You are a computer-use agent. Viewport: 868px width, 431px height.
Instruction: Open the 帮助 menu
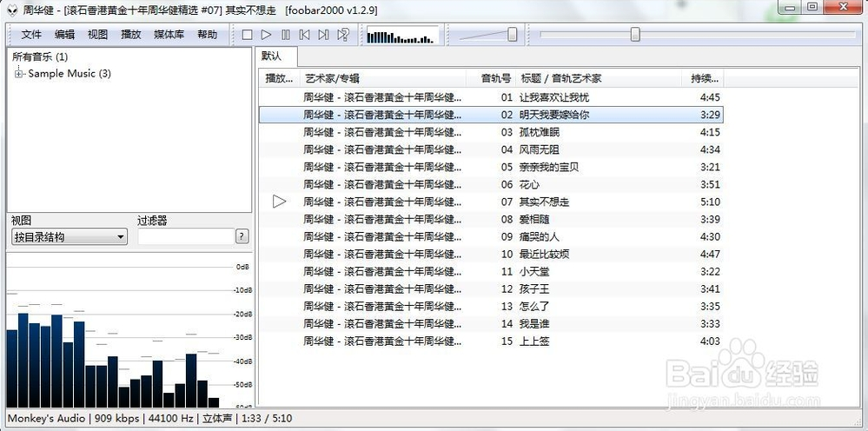point(208,34)
